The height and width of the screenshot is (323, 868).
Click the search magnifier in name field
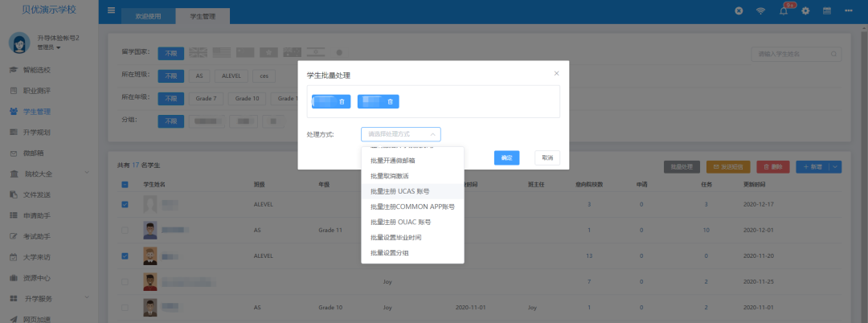click(x=833, y=54)
